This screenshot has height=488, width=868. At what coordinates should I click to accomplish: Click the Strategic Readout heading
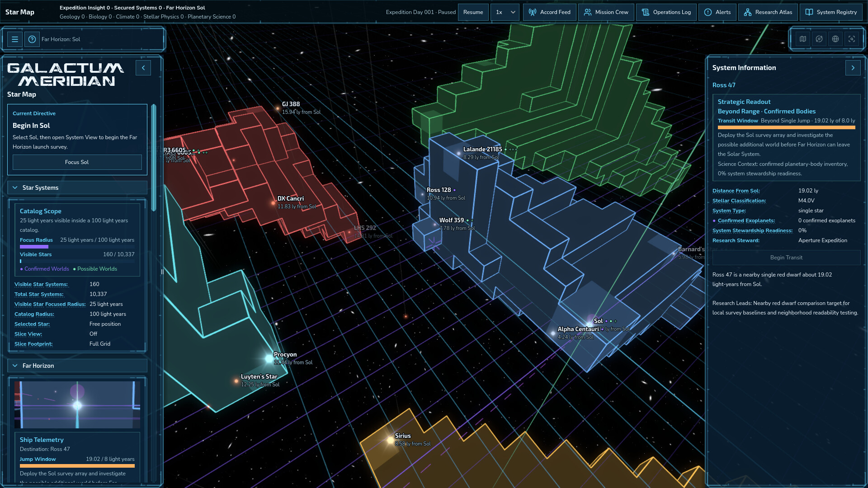(x=744, y=102)
